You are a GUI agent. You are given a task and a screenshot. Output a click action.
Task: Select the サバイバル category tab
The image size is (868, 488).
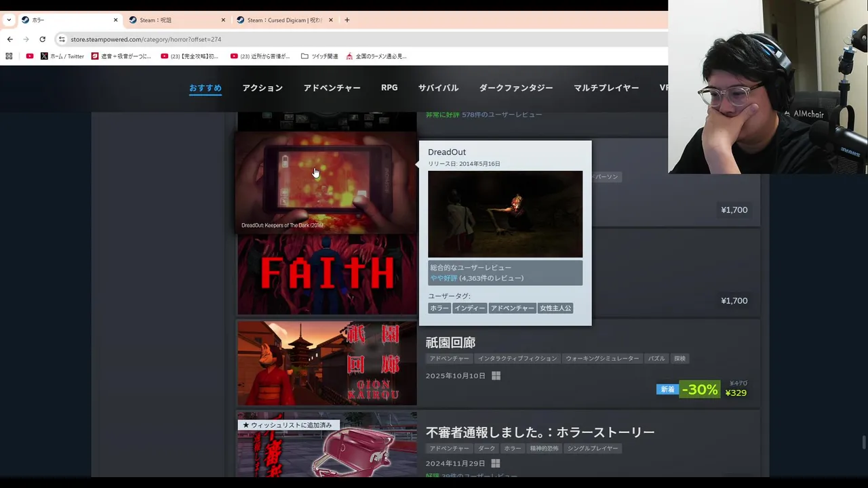point(438,88)
